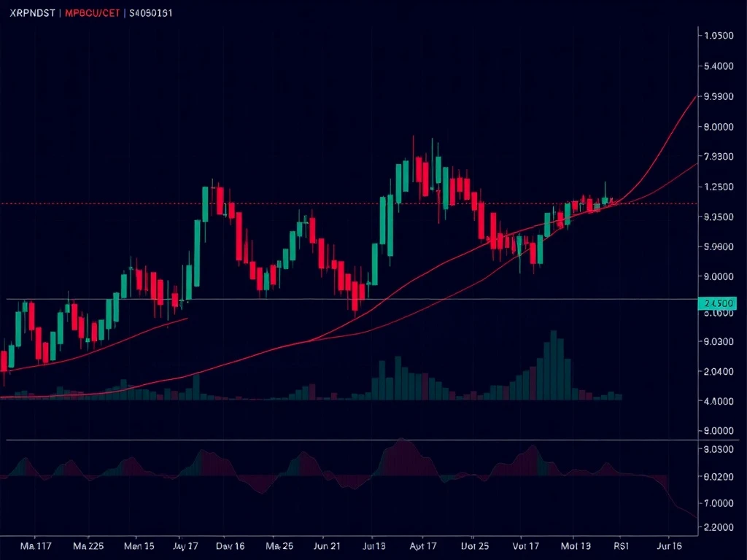Click the Ma 26 date label
Viewport: 747px width, 560px height.
pos(279,545)
